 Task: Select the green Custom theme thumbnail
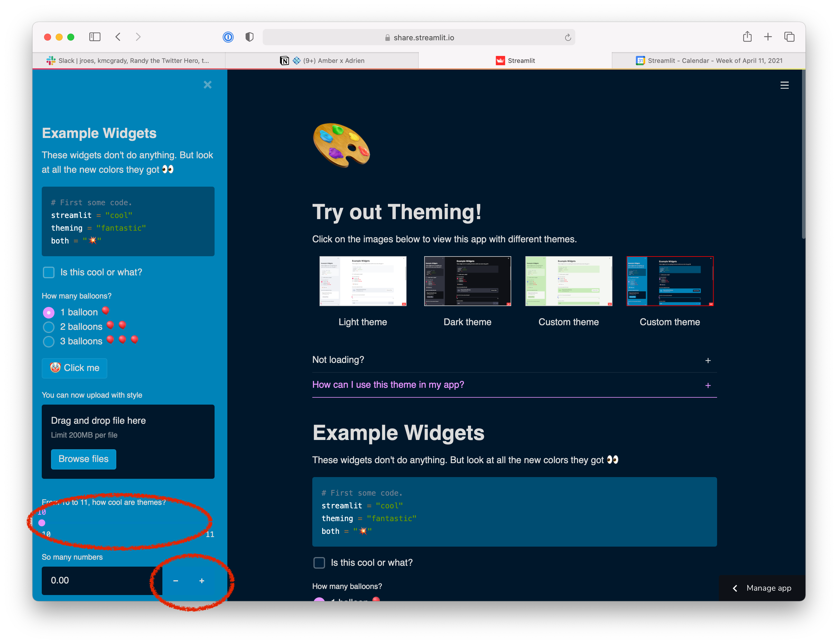[569, 281]
